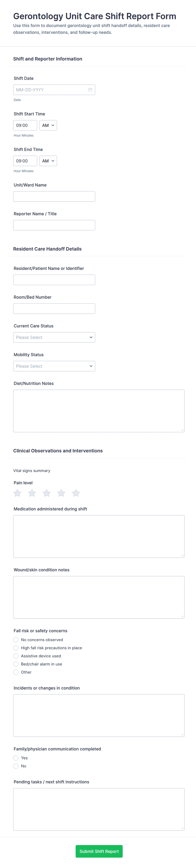Image resolution: width=196 pixels, height=868 pixels.
Task: Click into Reporter Name / Title field
Action: point(54,225)
